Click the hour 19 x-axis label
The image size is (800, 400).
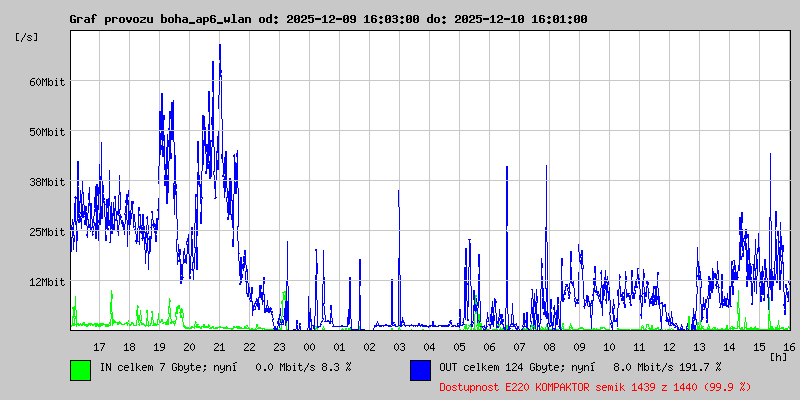[x=159, y=347]
